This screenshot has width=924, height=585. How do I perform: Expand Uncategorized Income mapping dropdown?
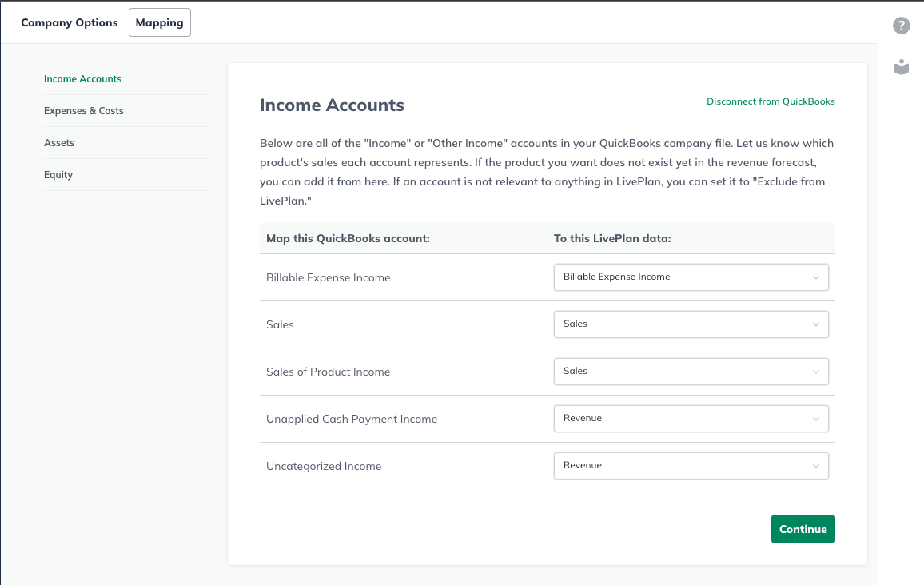[x=691, y=465]
